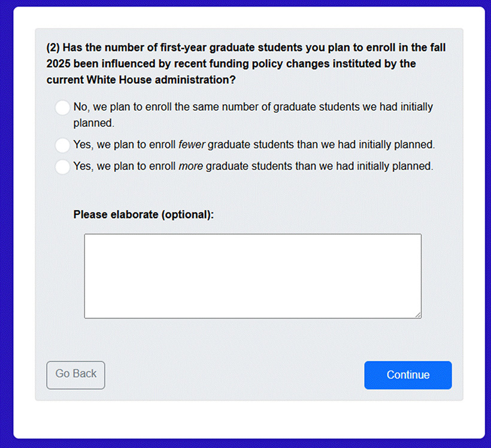491x448 pixels.
Task: Choose the 'enroll fewer graduate students' radio button
Action: click(62, 145)
